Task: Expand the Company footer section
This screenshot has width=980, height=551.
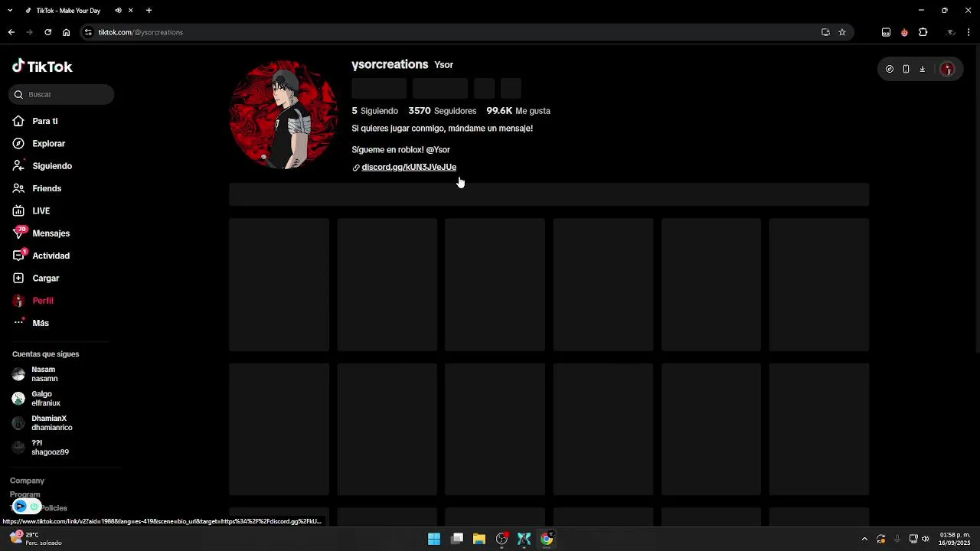Action: click(x=27, y=481)
